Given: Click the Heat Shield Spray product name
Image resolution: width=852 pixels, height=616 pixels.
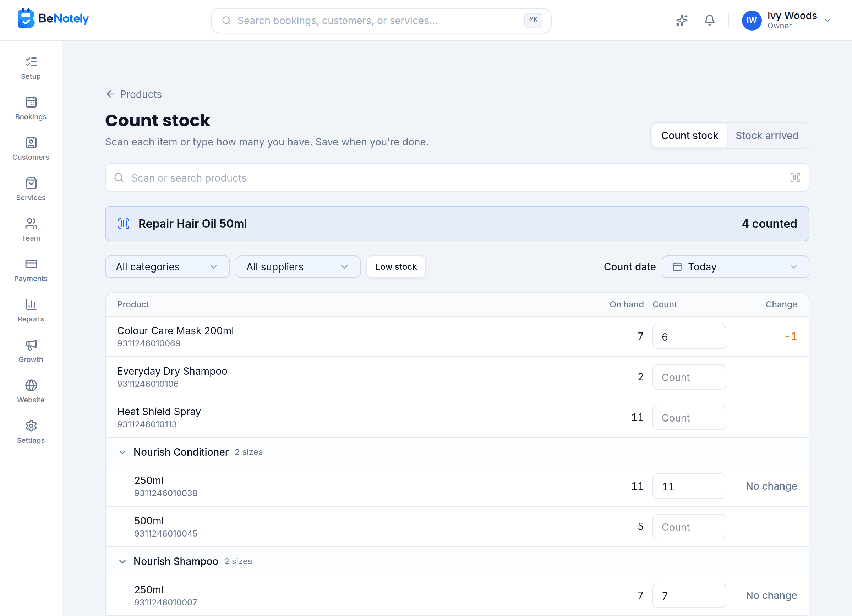Looking at the screenshot, I should [x=159, y=412].
